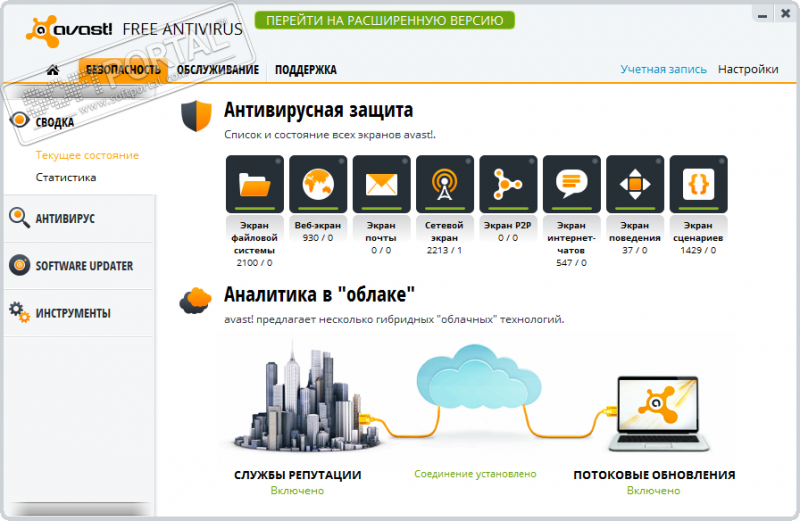
Task: Click Перейти на расширенную версию button
Action: (385, 20)
